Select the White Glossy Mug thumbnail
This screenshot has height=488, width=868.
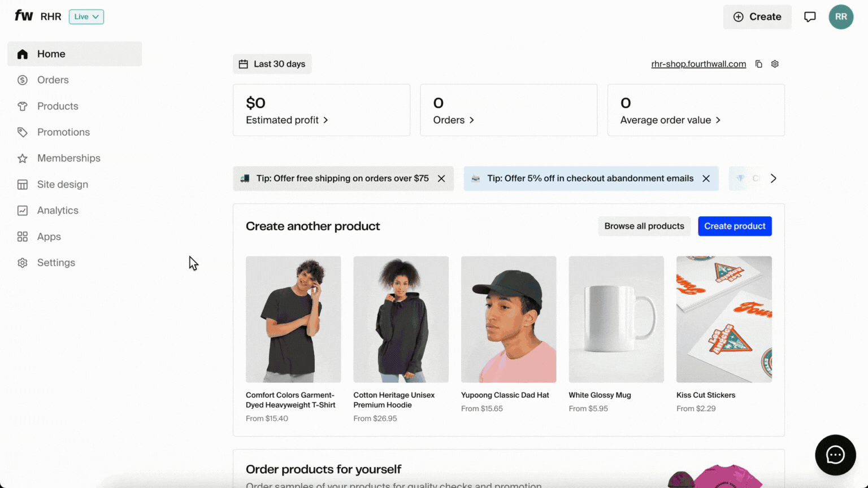click(617, 319)
